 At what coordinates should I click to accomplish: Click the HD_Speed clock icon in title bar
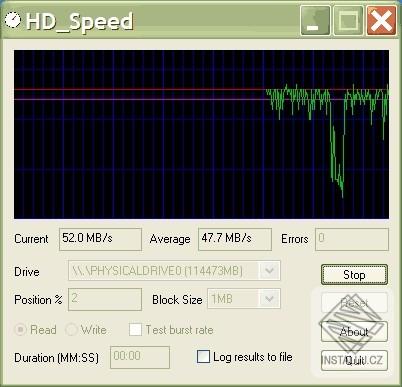click(x=13, y=20)
